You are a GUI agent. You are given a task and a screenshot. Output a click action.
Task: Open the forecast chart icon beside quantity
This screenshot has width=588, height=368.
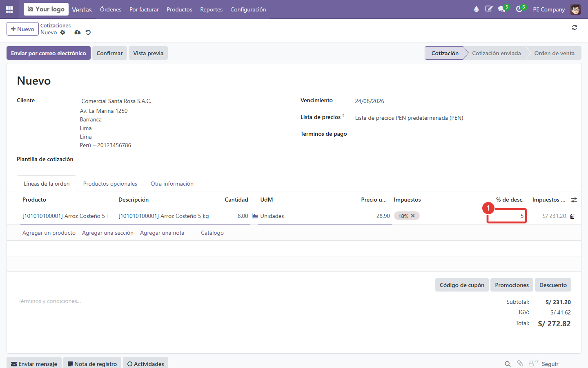[255, 216]
